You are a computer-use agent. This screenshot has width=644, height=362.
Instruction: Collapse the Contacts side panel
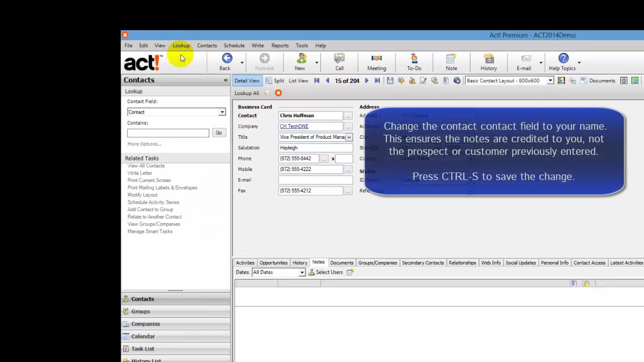[226, 80]
